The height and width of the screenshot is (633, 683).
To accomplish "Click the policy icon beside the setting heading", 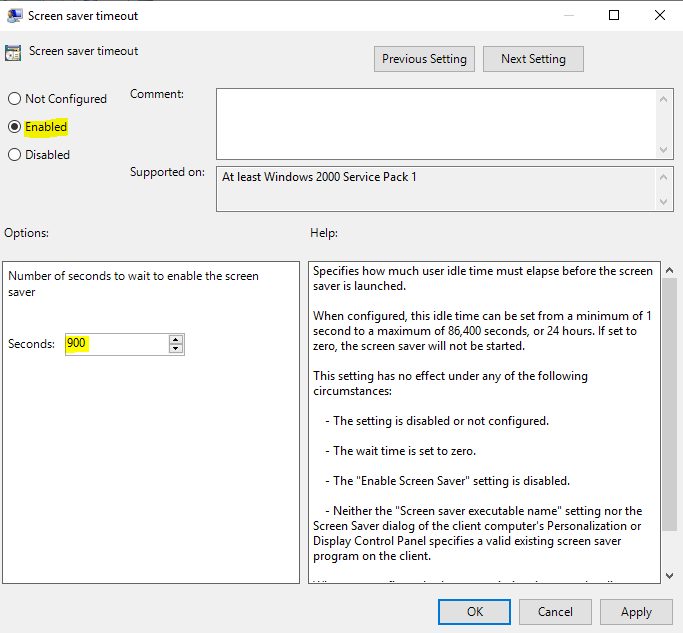I will [14, 52].
